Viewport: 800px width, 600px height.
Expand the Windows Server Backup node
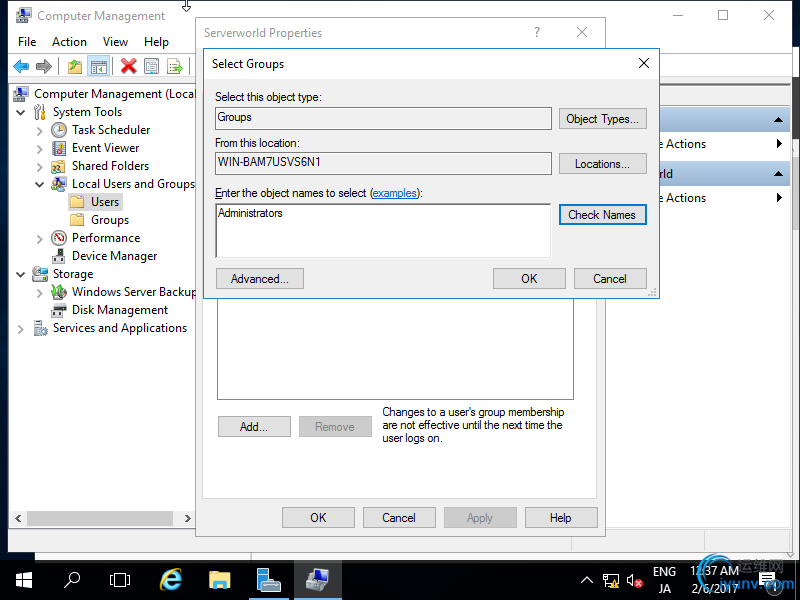click(x=40, y=292)
